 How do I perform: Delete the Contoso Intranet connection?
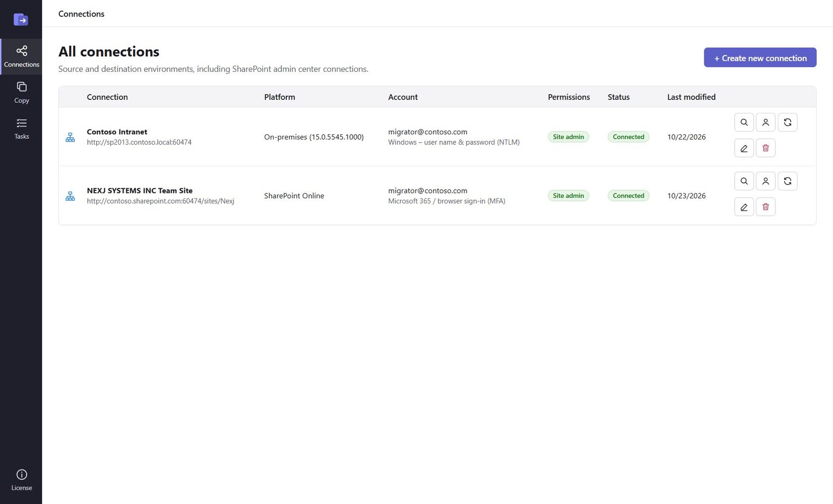765,148
